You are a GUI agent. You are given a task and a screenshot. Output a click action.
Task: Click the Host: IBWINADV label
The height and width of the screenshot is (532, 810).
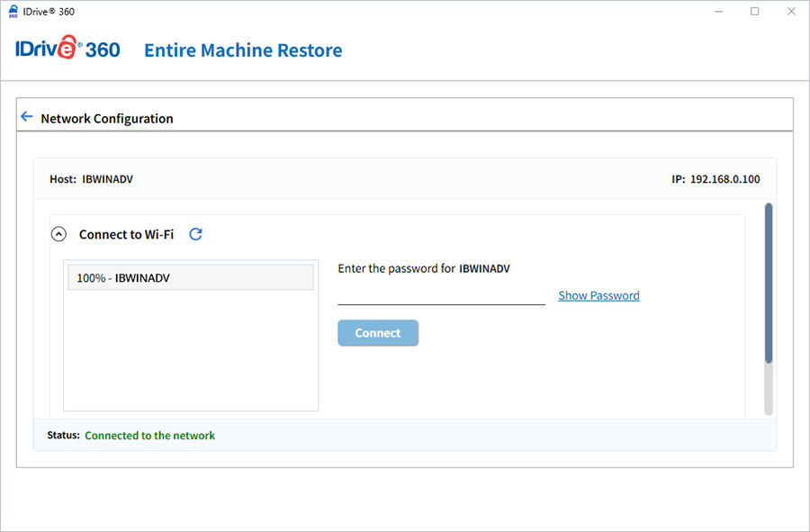pyautogui.click(x=92, y=179)
